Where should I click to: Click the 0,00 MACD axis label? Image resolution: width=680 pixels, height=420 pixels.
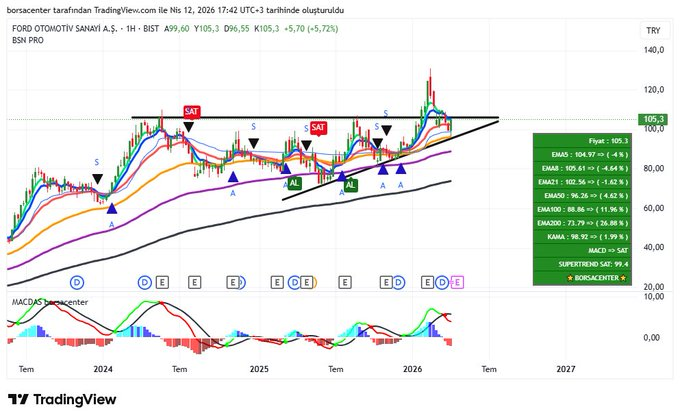[x=654, y=338]
